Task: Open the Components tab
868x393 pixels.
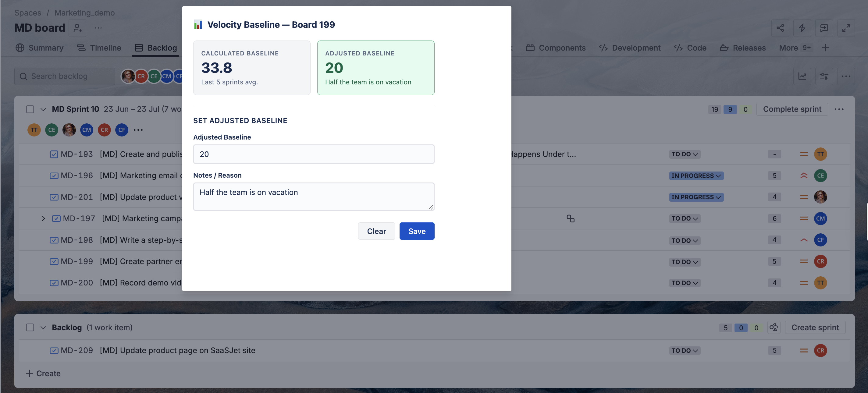Action: [556, 48]
